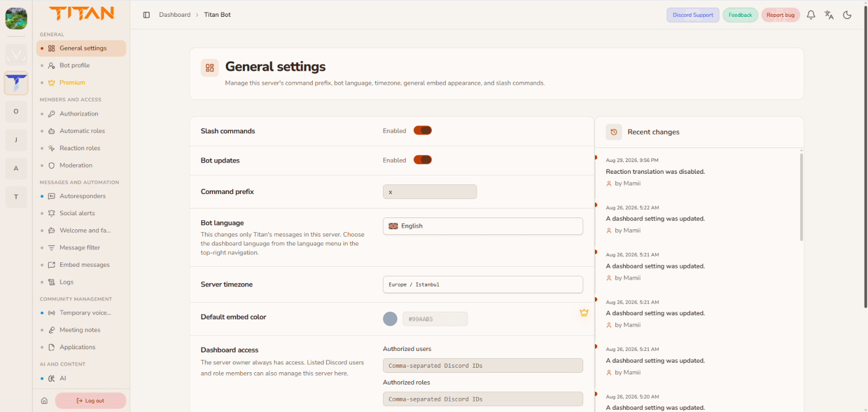868x412 pixels.
Task: Open Applications
Action: click(81, 347)
